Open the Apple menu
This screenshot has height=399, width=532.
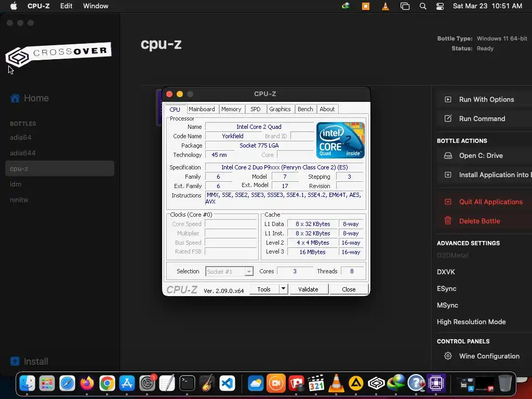(14, 6)
